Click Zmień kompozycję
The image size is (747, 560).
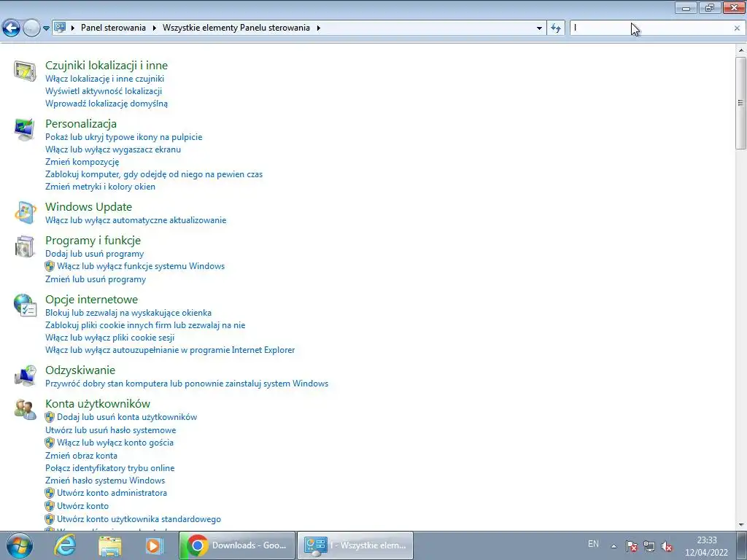point(82,162)
